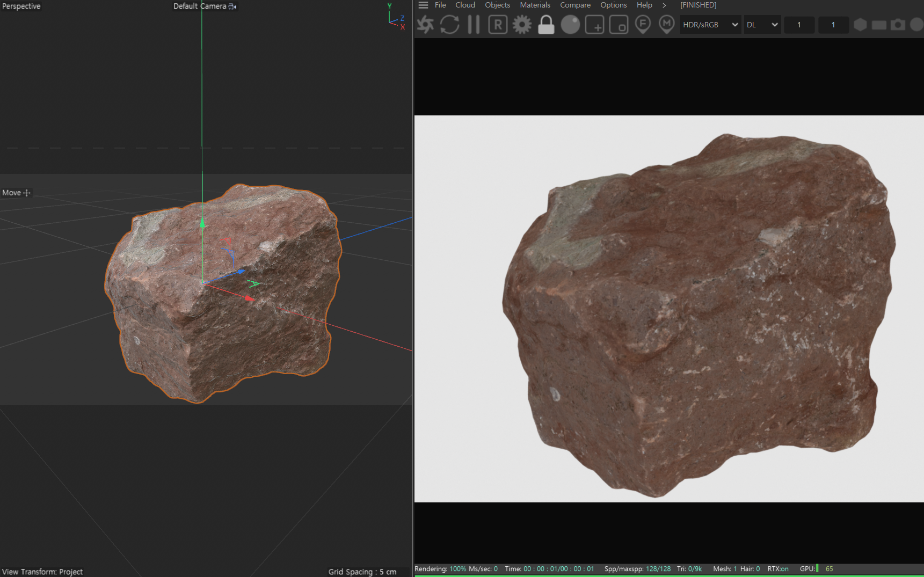Open the HDR/sRGB color space dropdown

710,25
